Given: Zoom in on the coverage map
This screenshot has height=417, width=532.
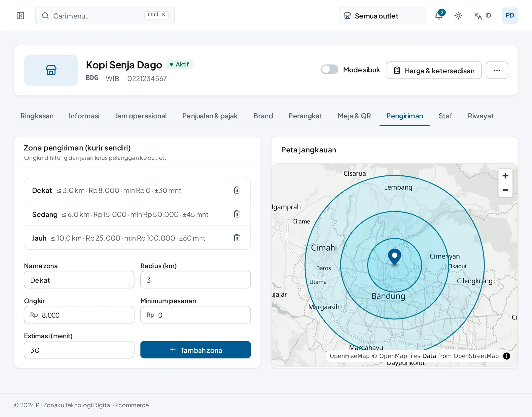Looking at the screenshot, I should click(x=505, y=176).
